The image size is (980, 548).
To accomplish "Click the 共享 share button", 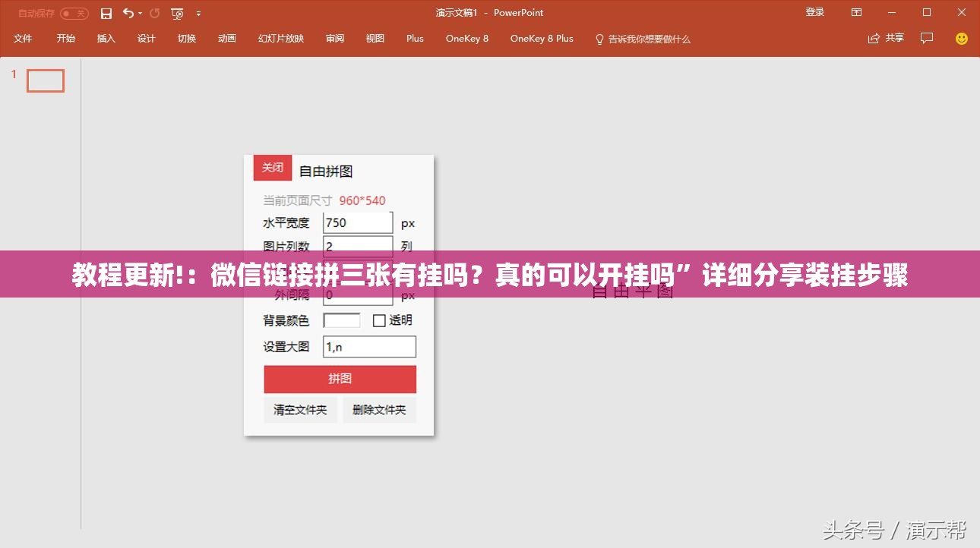I will [886, 38].
